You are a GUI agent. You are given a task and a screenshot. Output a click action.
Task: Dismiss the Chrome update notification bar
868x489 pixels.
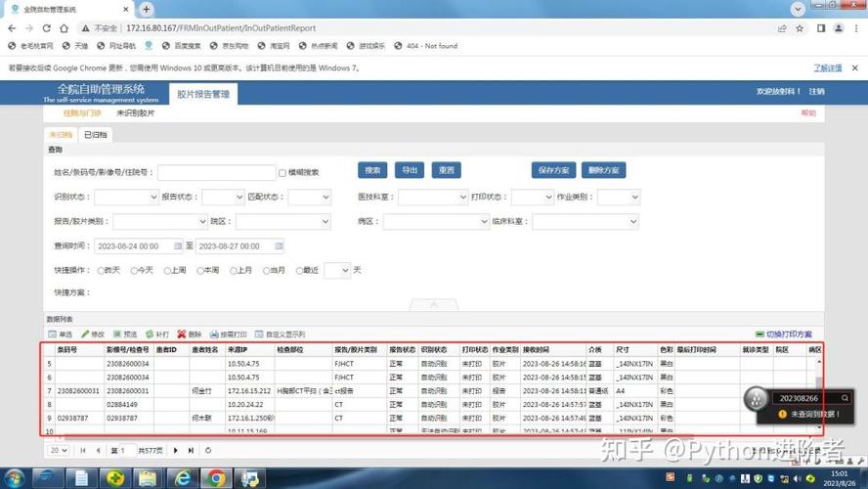[x=854, y=67]
